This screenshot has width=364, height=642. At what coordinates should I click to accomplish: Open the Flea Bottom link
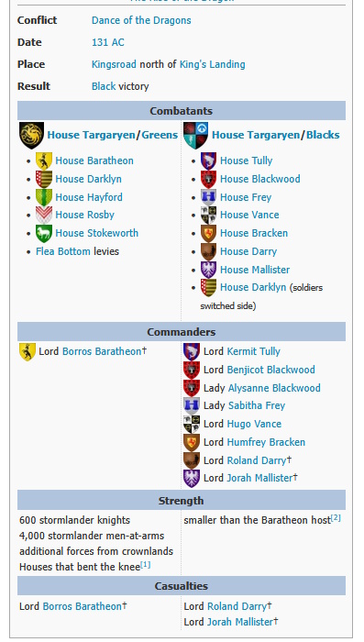click(63, 251)
